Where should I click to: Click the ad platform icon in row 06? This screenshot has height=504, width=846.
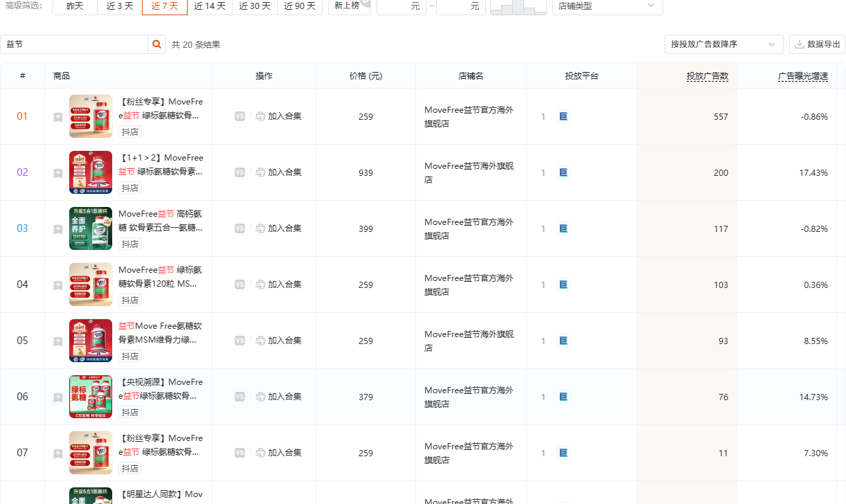pyautogui.click(x=564, y=397)
